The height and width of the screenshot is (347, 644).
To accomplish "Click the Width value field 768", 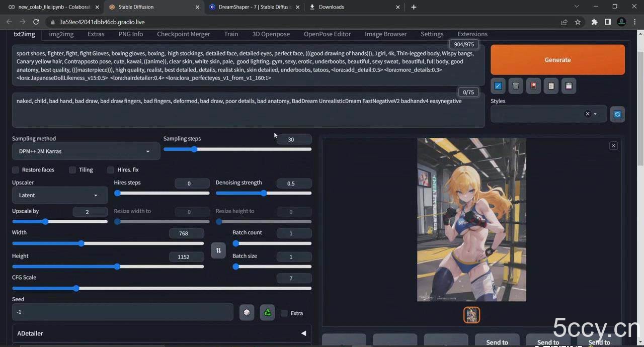I will coord(187,233).
